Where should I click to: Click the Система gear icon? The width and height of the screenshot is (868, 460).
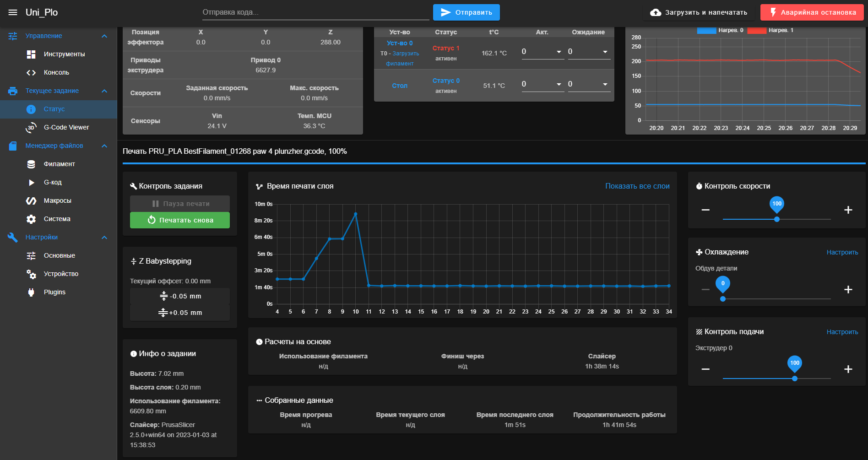tap(31, 219)
